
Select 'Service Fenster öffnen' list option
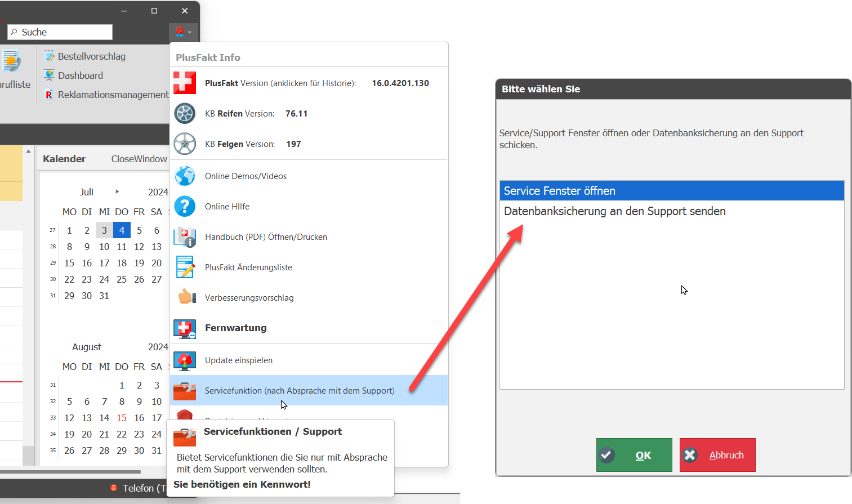pos(672,191)
